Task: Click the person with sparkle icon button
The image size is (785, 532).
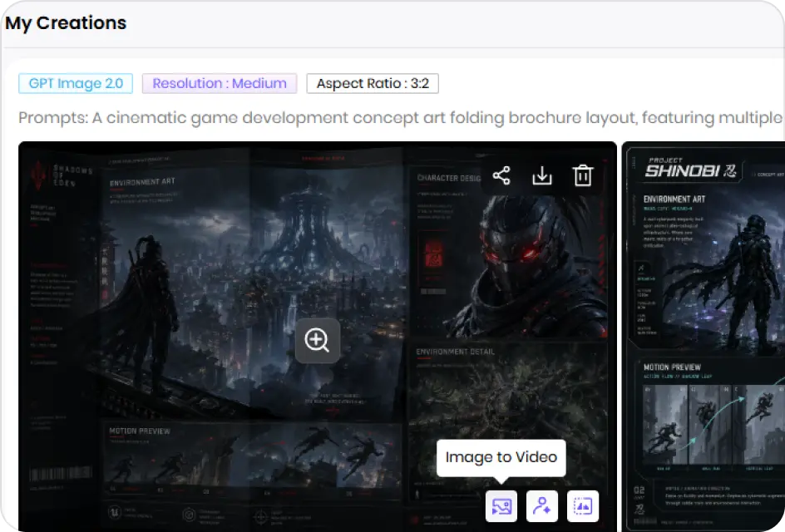Action: coord(541,506)
